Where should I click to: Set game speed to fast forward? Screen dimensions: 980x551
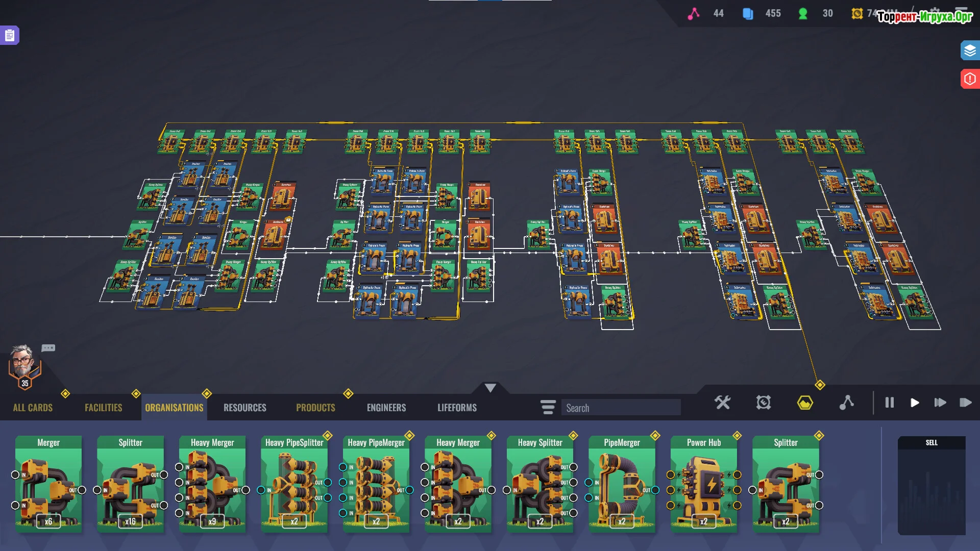coord(940,403)
